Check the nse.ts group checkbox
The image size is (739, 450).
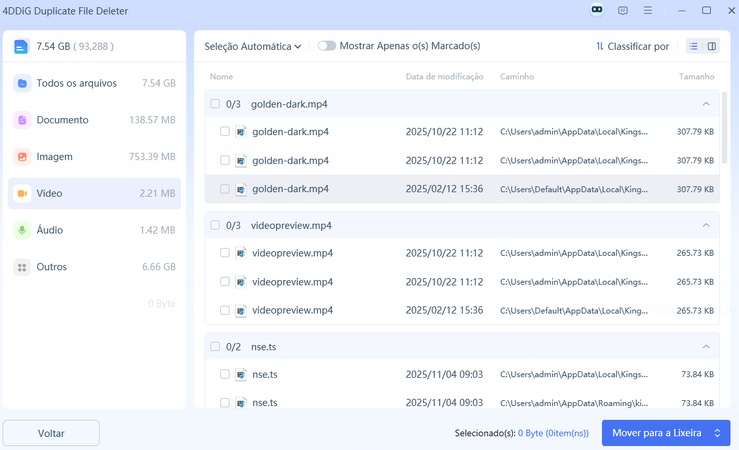[215, 347]
